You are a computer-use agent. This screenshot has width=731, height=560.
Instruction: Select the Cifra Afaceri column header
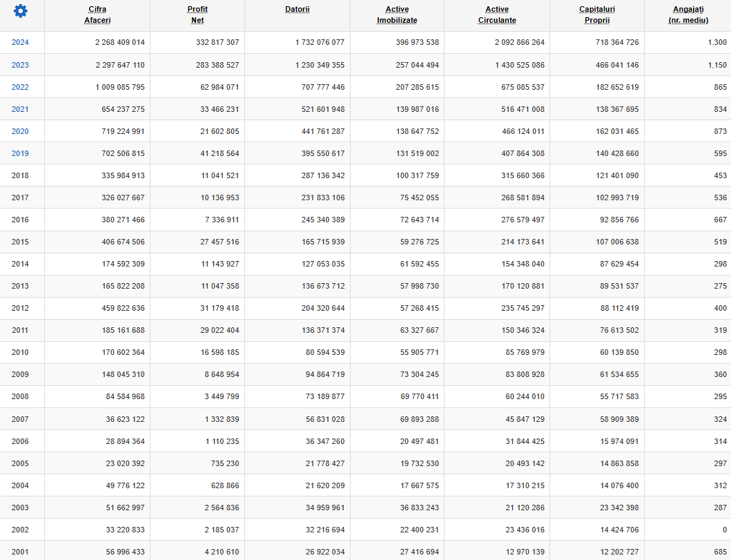pos(97,15)
